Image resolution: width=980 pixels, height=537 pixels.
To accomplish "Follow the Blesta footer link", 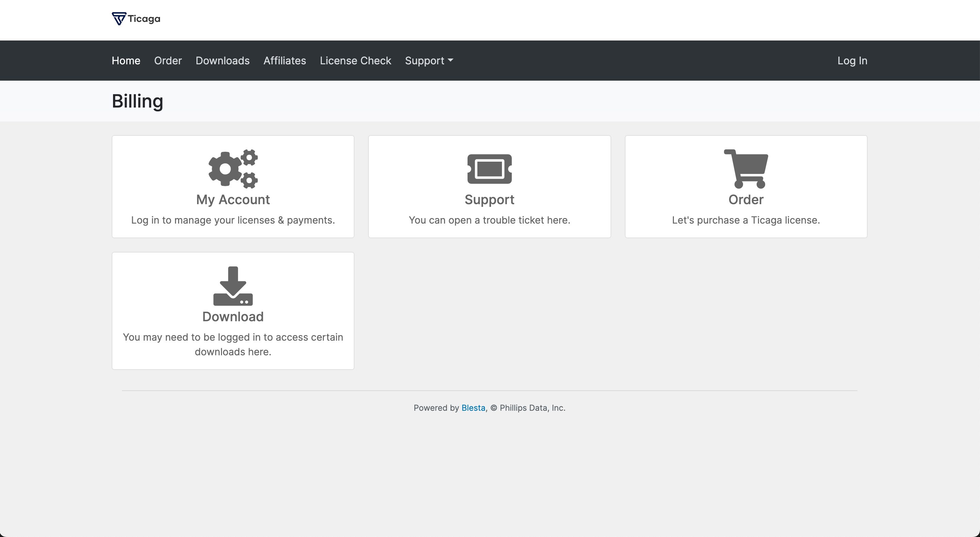I will (x=473, y=408).
